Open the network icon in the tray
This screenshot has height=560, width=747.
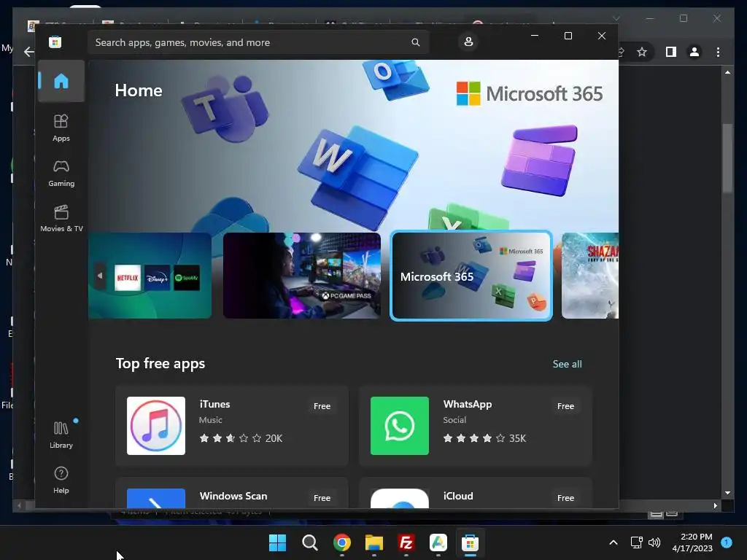coord(636,542)
